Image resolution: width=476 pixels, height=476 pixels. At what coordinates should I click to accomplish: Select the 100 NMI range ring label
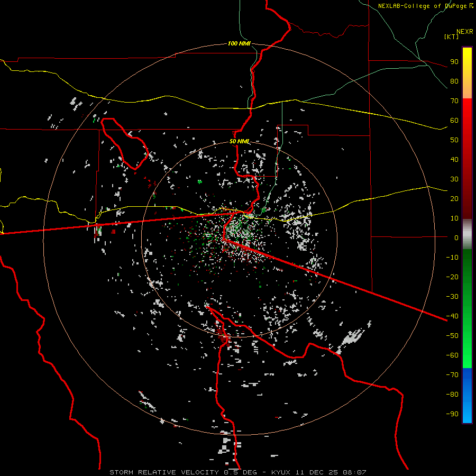(239, 43)
